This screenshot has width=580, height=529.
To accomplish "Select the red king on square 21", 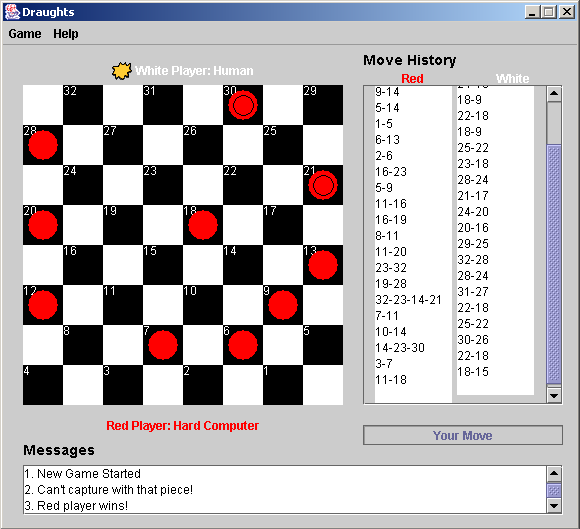I will pos(323,185).
